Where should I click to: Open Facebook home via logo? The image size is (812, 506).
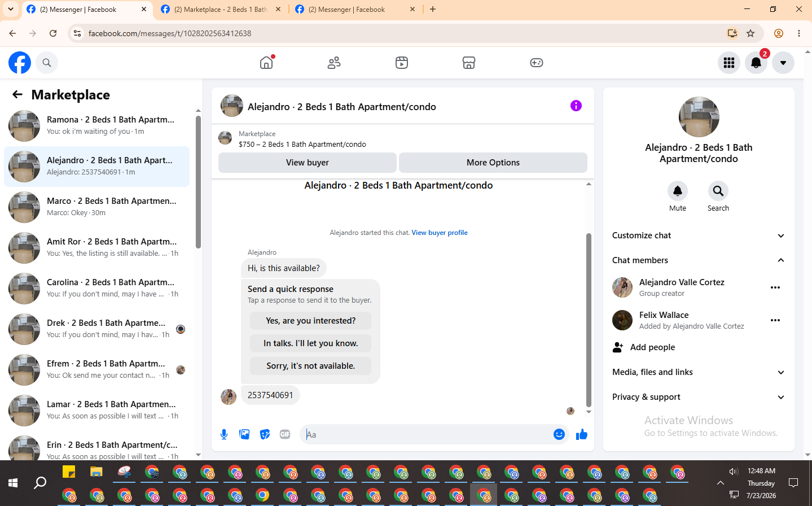(x=20, y=63)
